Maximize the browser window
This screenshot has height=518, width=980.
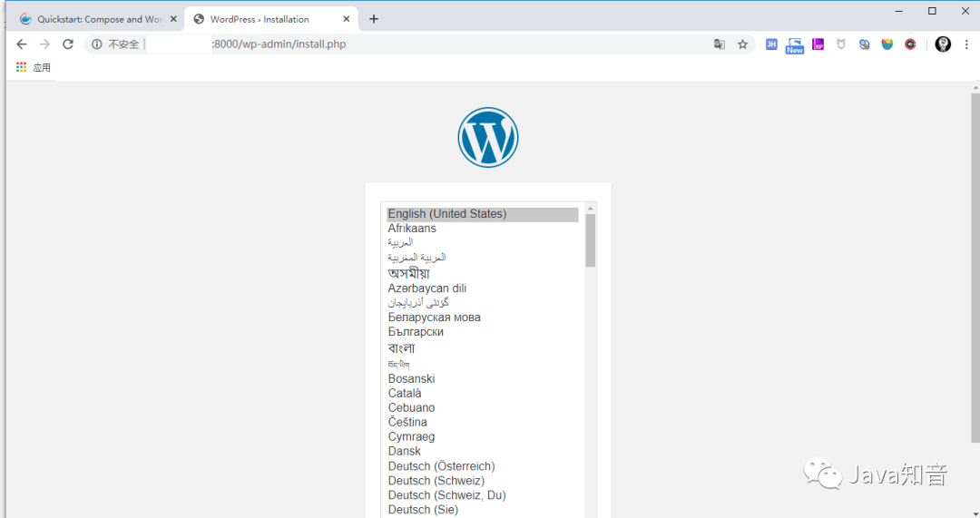tap(932, 11)
